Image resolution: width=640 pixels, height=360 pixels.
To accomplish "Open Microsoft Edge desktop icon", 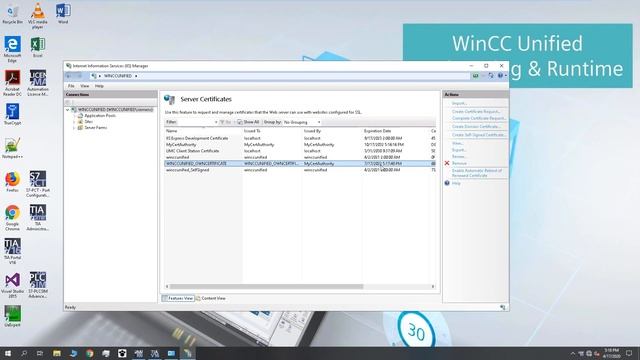I will pos(12,49).
